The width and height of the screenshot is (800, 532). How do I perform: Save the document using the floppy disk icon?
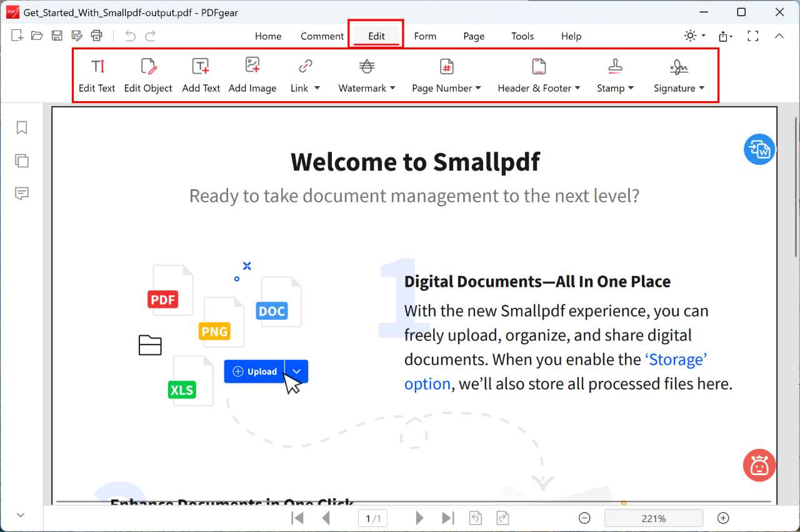(x=57, y=36)
